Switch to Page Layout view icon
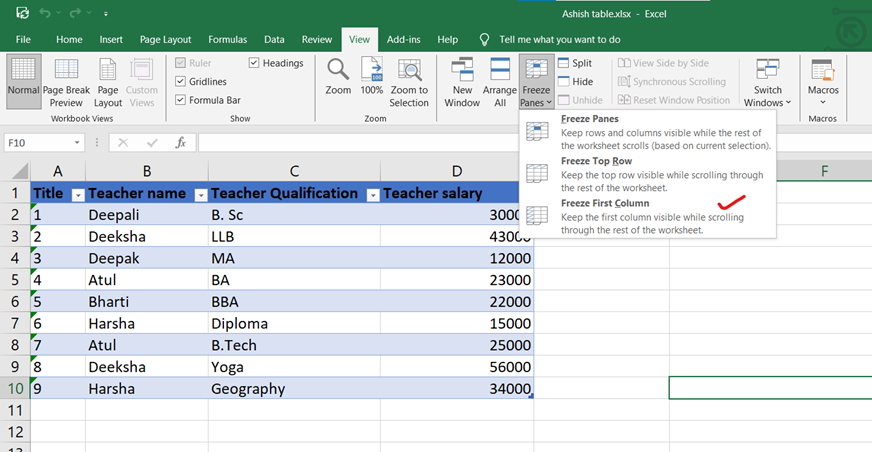The height and width of the screenshot is (452, 872). click(x=108, y=82)
